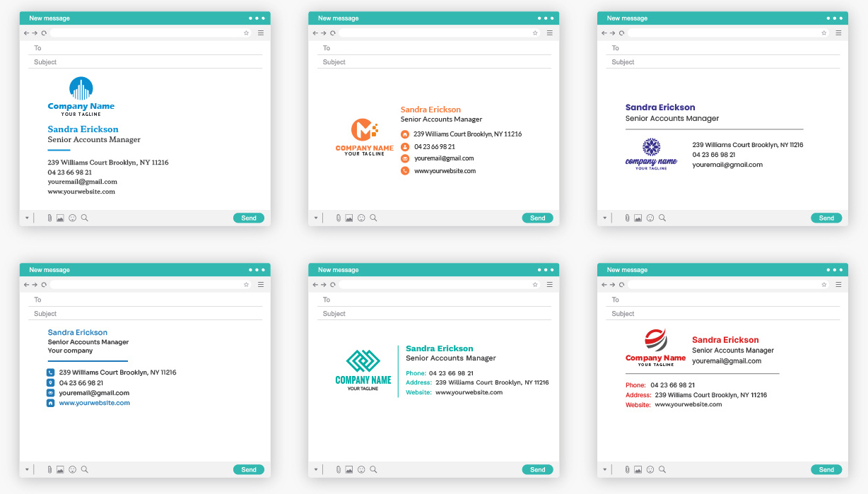This screenshot has width=868, height=494.
Task: Forward arrow in the orange-logo signature window
Action: click(324, 33)
